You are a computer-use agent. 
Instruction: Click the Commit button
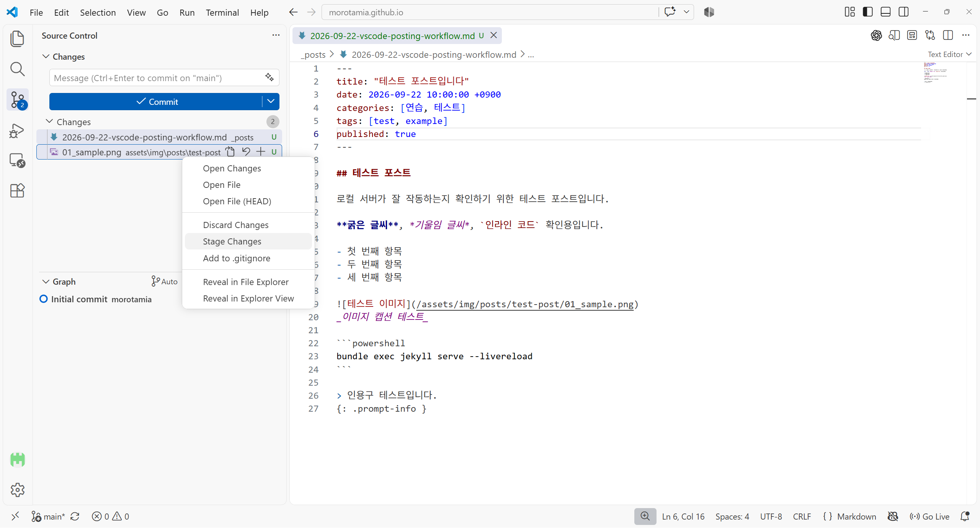point(156,101)
